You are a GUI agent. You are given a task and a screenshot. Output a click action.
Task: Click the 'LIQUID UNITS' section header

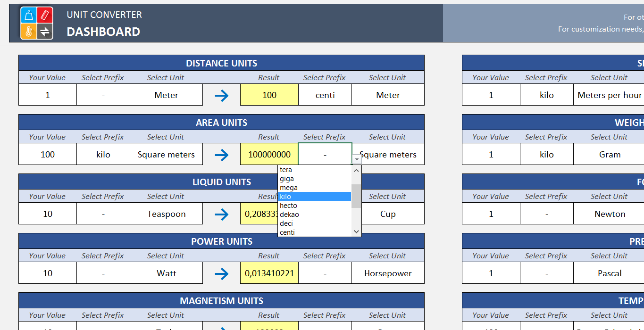click(x=221, y=182)
